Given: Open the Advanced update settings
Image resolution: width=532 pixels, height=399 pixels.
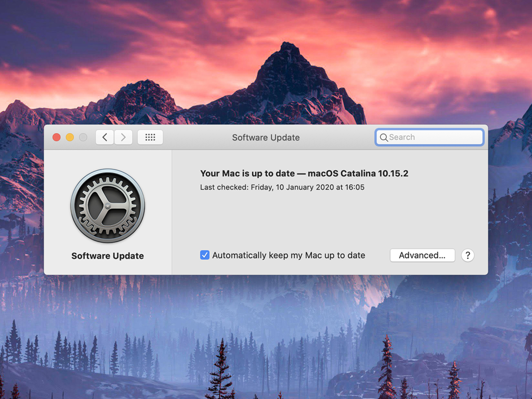Looking at the screenshot, I should click(x=422, y=255).
